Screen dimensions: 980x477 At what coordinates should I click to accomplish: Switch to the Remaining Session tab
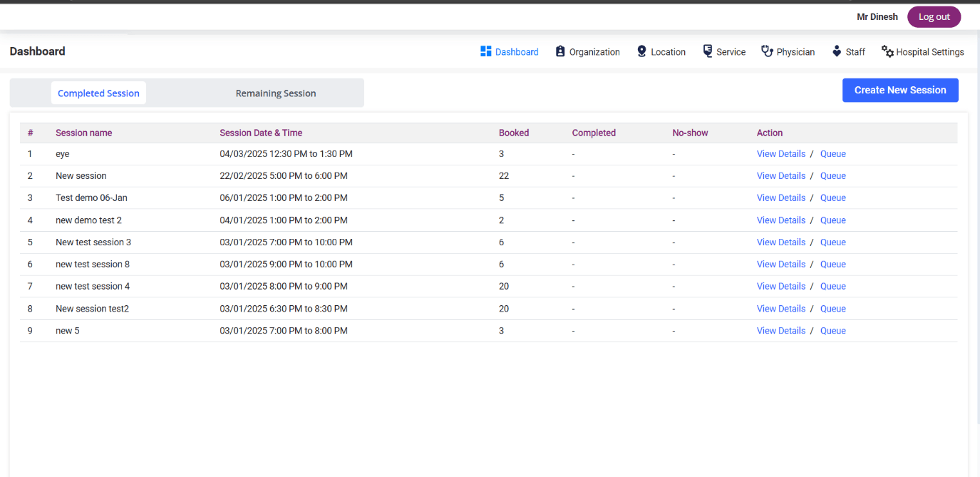click(276, 93)
